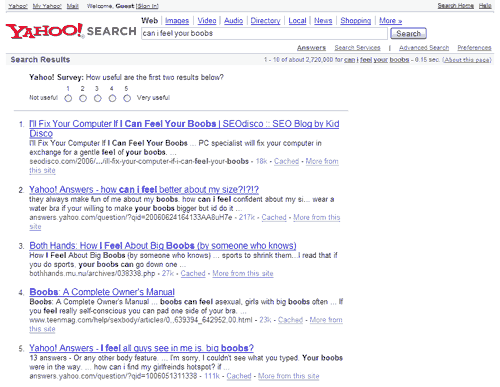Select survey rating 3 radio button
This screenshot has height=387, width=500.
pos(98,98)
